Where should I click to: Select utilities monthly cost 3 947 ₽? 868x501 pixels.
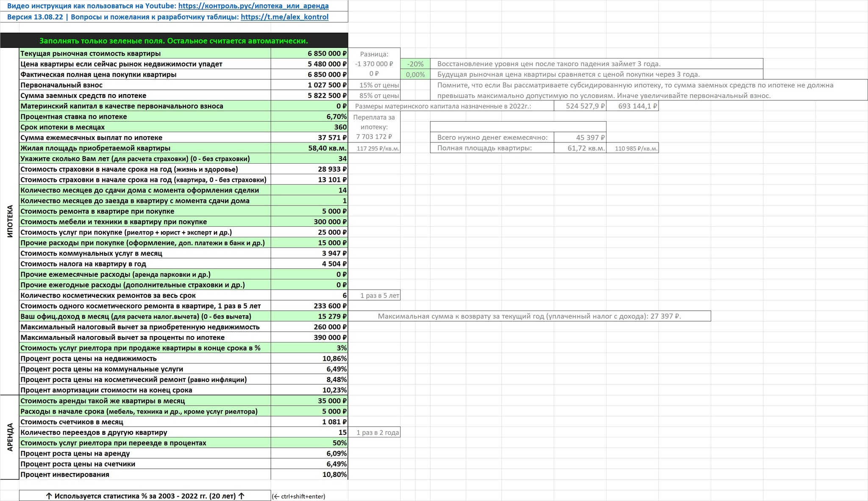click(x=309, y=253)
